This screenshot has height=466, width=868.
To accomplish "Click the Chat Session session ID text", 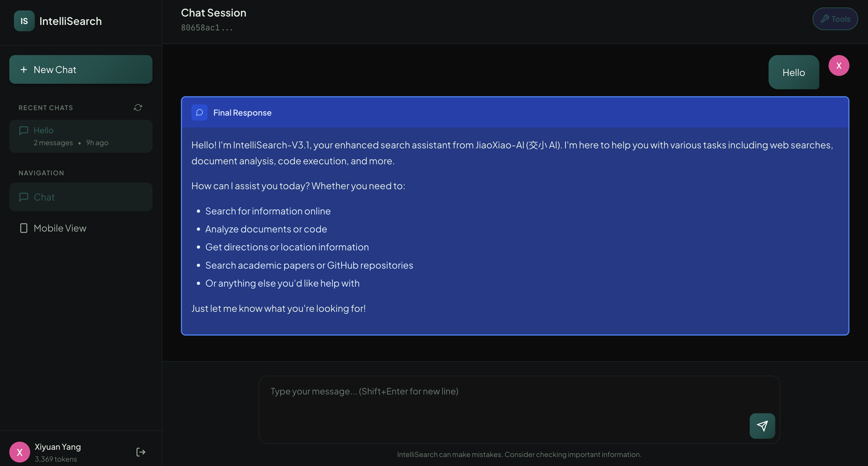I will click(x=206, y=28).
